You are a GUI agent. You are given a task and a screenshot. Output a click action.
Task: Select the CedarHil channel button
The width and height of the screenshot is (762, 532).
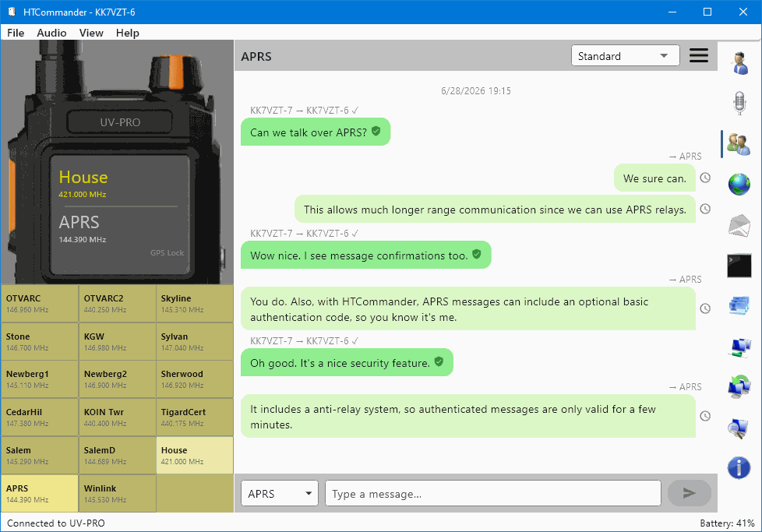[40, 417]
